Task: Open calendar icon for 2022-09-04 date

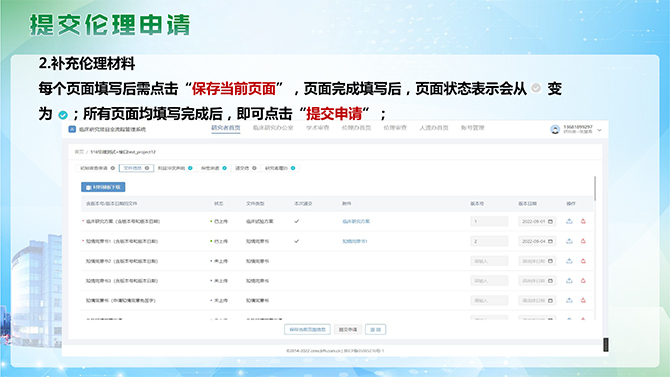Action: click(x=550, y=241)
